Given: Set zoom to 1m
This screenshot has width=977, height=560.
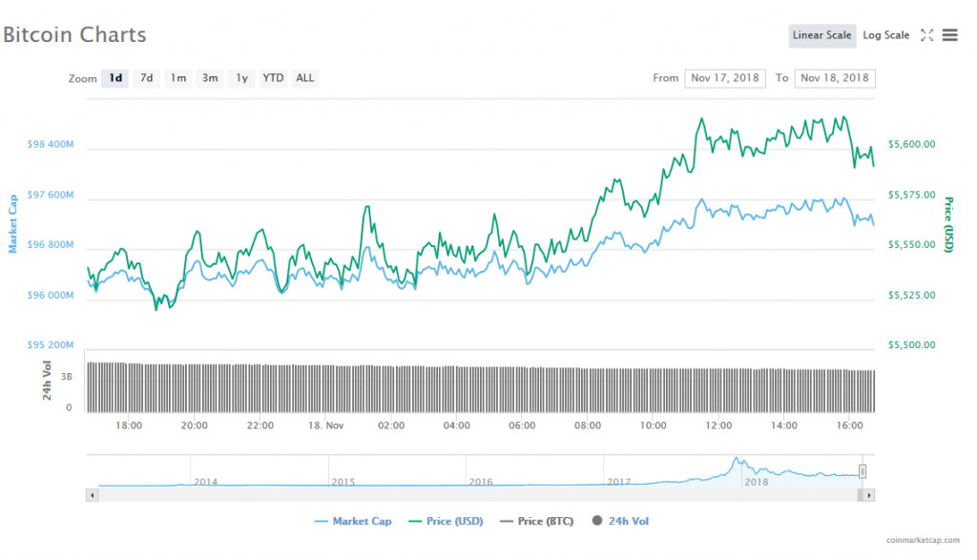Looking at the screenshot, I should (x=178, y=78).
